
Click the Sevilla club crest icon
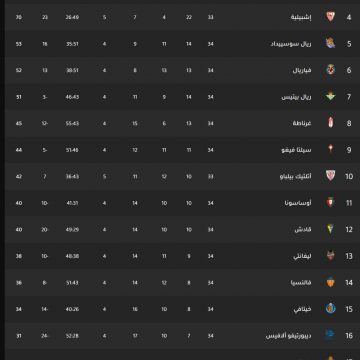[x=330, y=17]
